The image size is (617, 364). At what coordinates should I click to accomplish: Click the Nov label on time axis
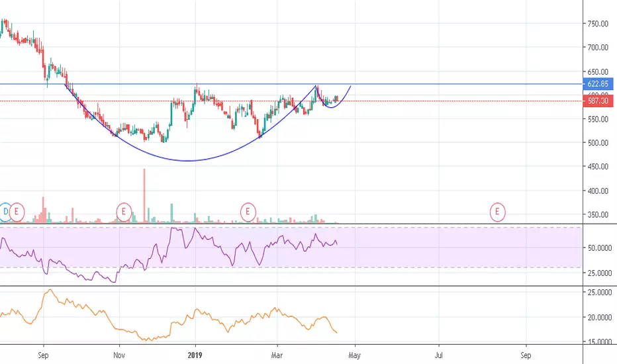(x=119, y=355)
